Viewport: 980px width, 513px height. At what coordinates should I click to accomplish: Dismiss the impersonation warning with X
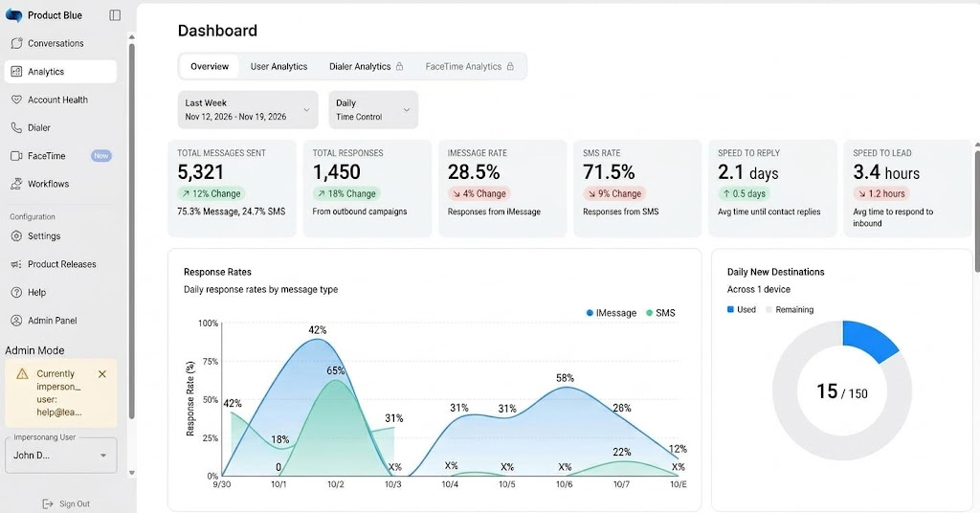coord(102,373)
